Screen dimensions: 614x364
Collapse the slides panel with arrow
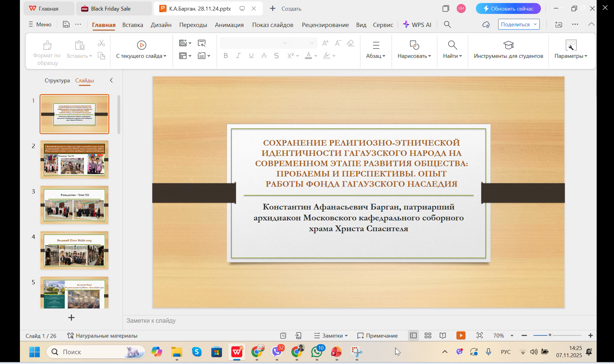111,80
